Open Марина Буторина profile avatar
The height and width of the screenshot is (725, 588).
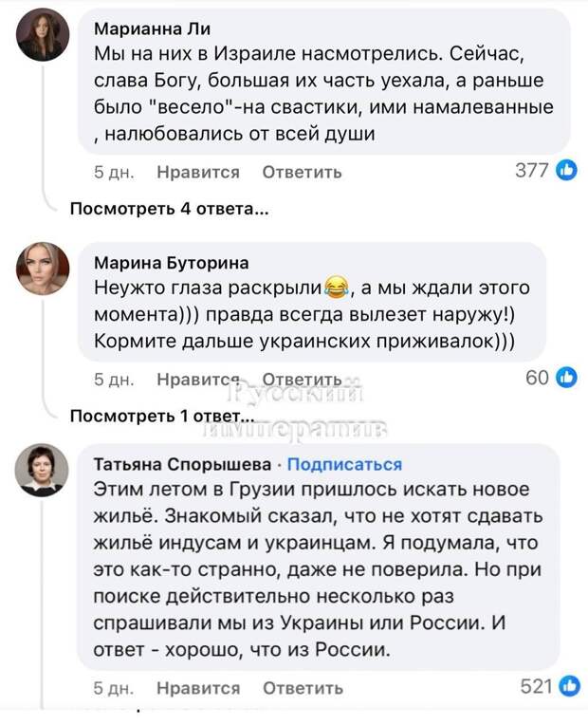pyautogui.click(x=43, y=269)
